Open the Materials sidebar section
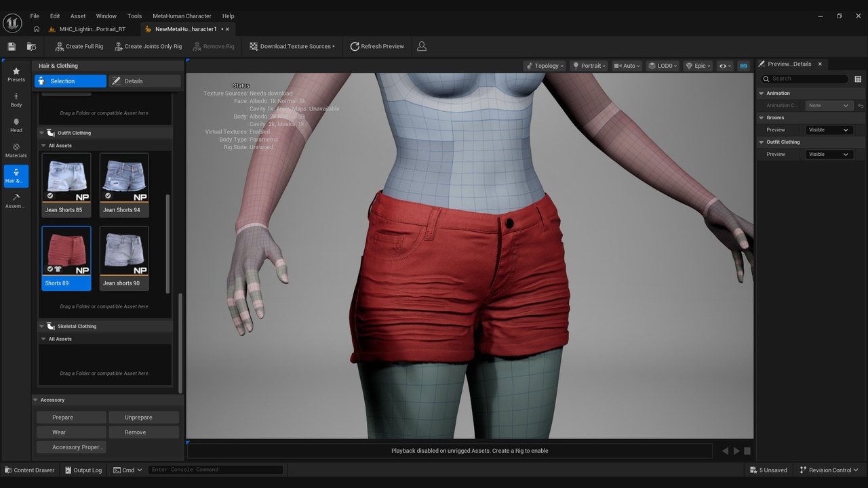 16,150
